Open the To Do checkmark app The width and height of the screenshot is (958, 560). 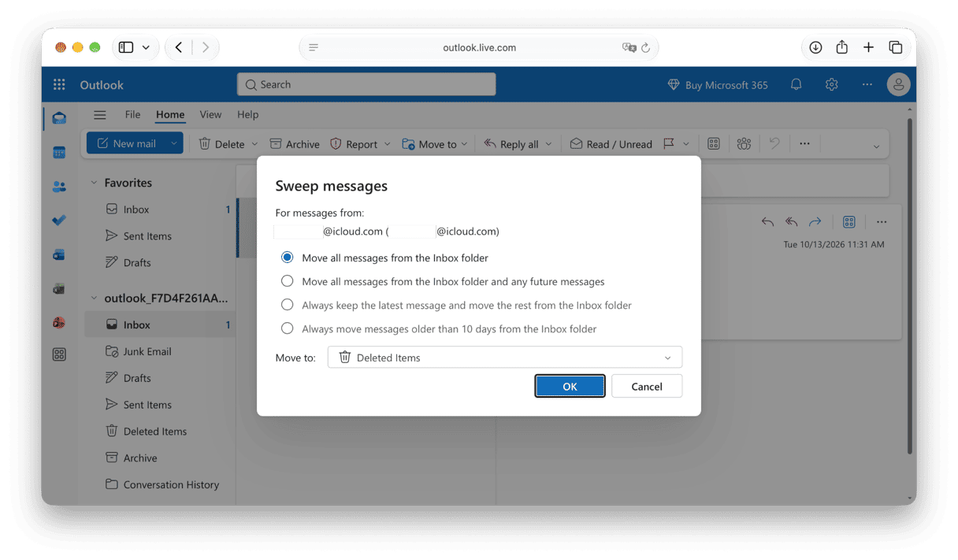(59, 221)
